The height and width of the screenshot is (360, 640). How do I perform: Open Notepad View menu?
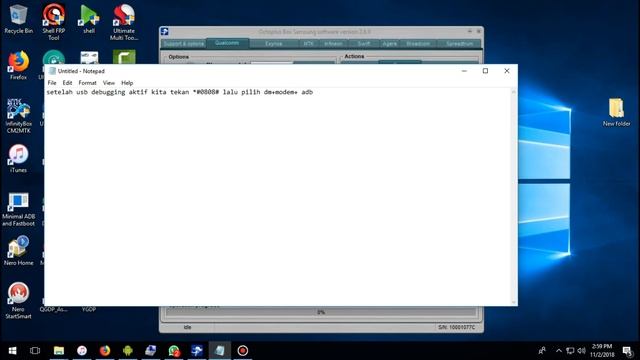coord(109,83)
